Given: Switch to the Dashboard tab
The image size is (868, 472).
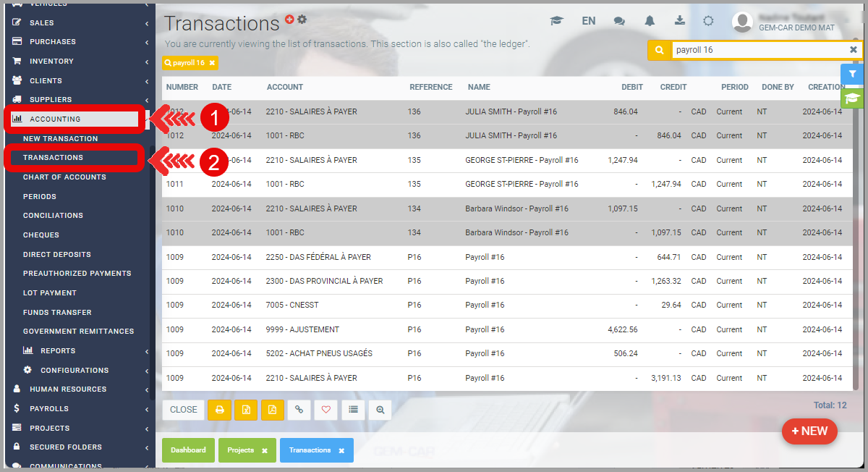Looking at the screenshot, I should tap(188, 450).
